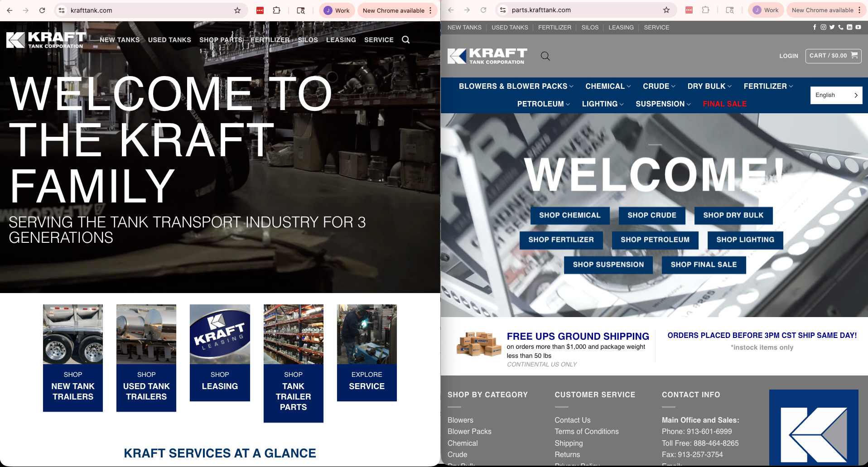Click the SHOP LIGHTING button
The height and width of the screenshot is (467, 868).
[745, 240]
